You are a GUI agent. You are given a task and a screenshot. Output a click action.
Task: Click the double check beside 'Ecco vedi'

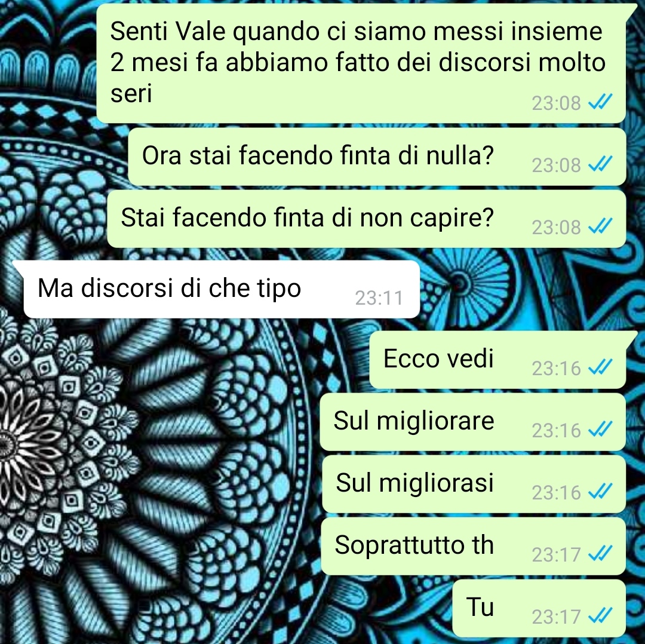pos(600,367)
